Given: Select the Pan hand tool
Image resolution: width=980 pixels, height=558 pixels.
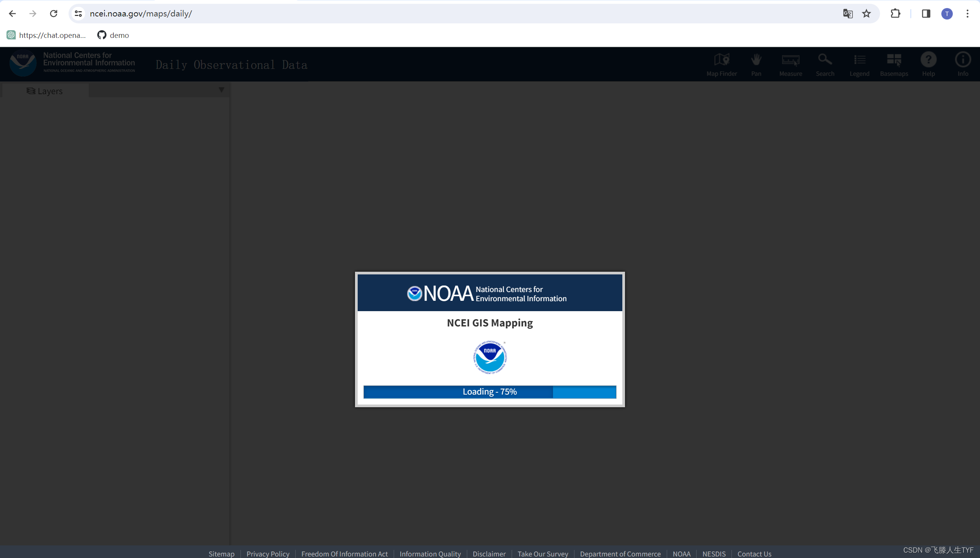Looking at the screenshot, I should tap(756, 64).
